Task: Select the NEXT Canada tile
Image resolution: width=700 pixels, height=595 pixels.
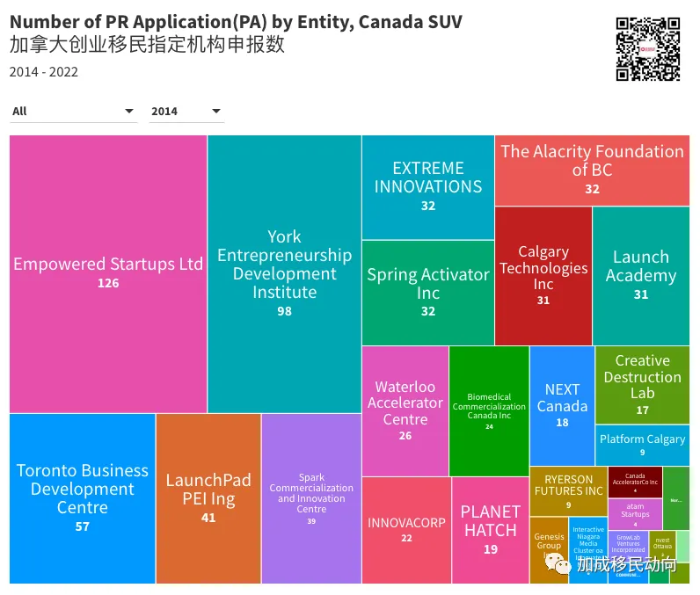Action: [x=562, y=405]
